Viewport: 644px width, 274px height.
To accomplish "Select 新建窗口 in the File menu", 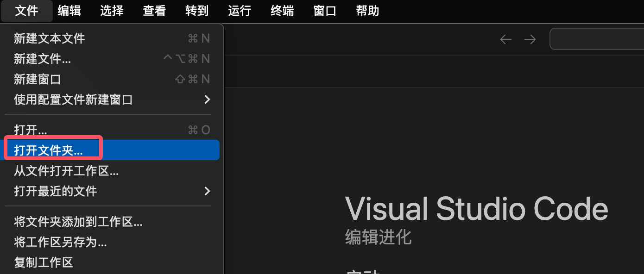I will pos(111,79).
